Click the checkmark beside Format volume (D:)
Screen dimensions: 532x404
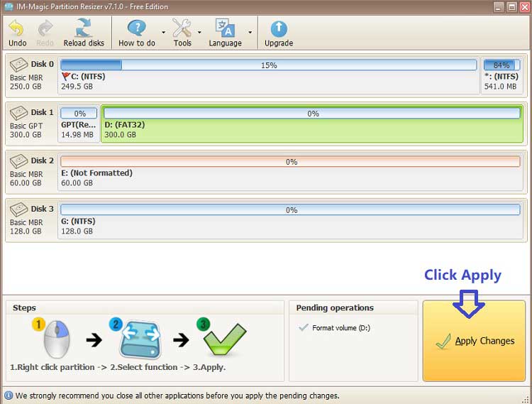tap(304, 327)
